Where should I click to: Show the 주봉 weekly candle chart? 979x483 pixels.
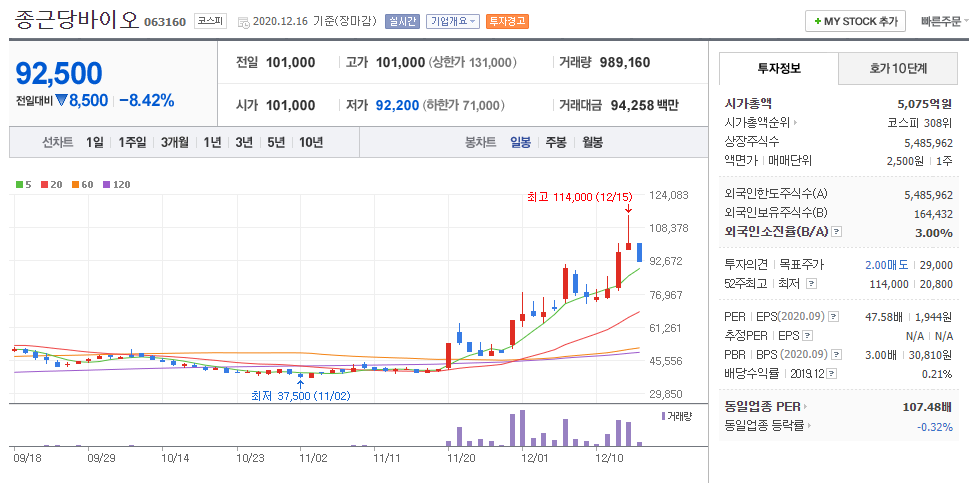pyautogui.click(x=556, y=142)
